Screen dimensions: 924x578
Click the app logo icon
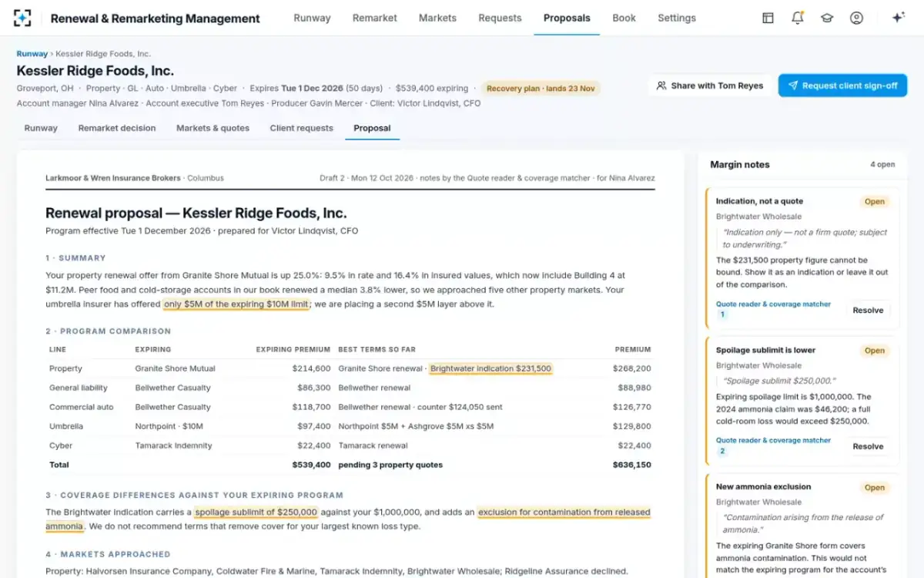point(22,18)
